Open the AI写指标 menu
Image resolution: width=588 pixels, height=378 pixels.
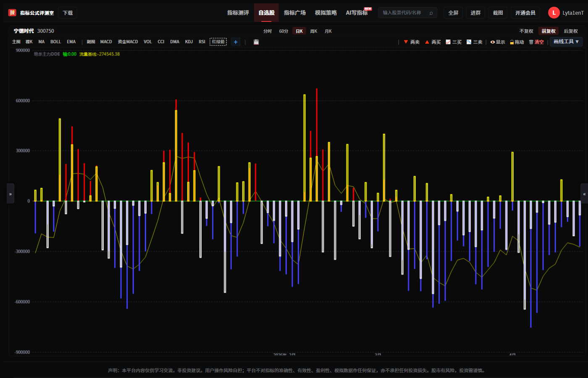coord(357,13)
